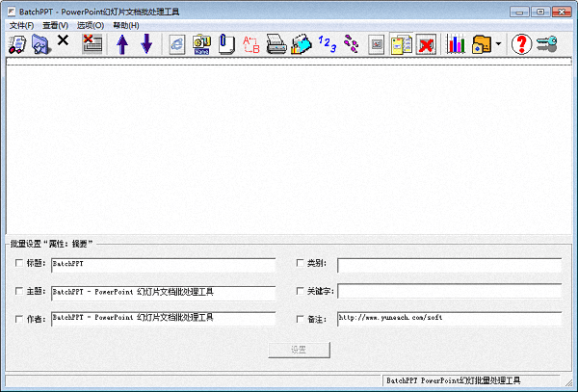Image resolution: width=578 pixels, height=392 pixels.
Task: Move item down with the down arrow
Action: pyautogui.click(x=146, y=44)
